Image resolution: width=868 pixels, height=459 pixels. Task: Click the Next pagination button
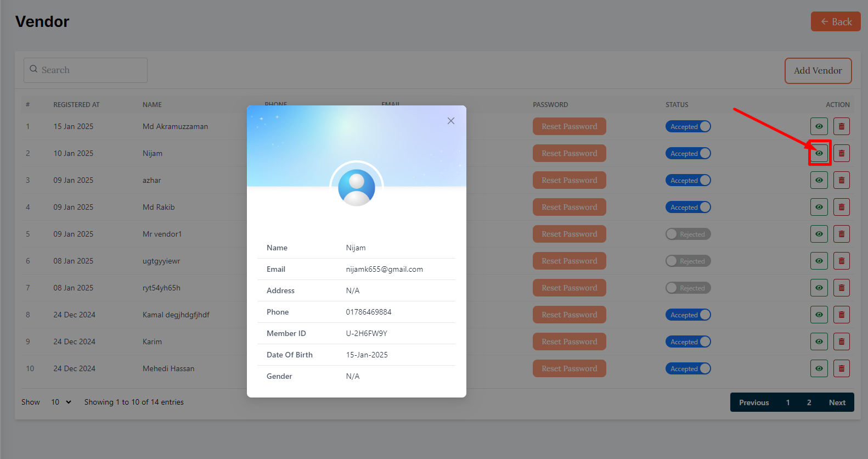(837, 402)
